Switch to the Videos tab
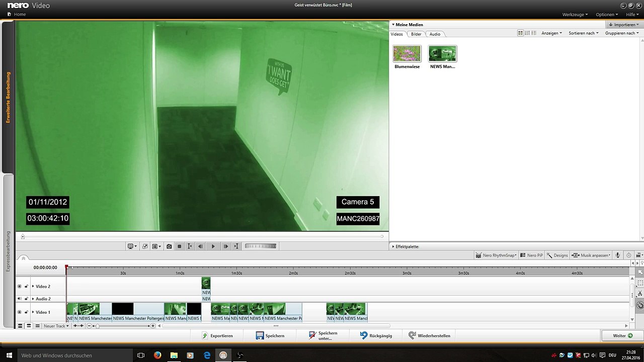This screenshot has width=644, height=362. [397, 34]
